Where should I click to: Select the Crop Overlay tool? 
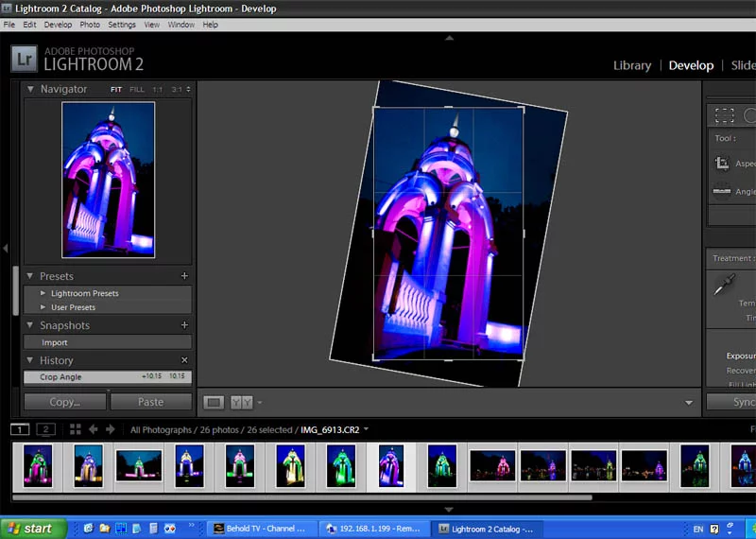(725, 115)
